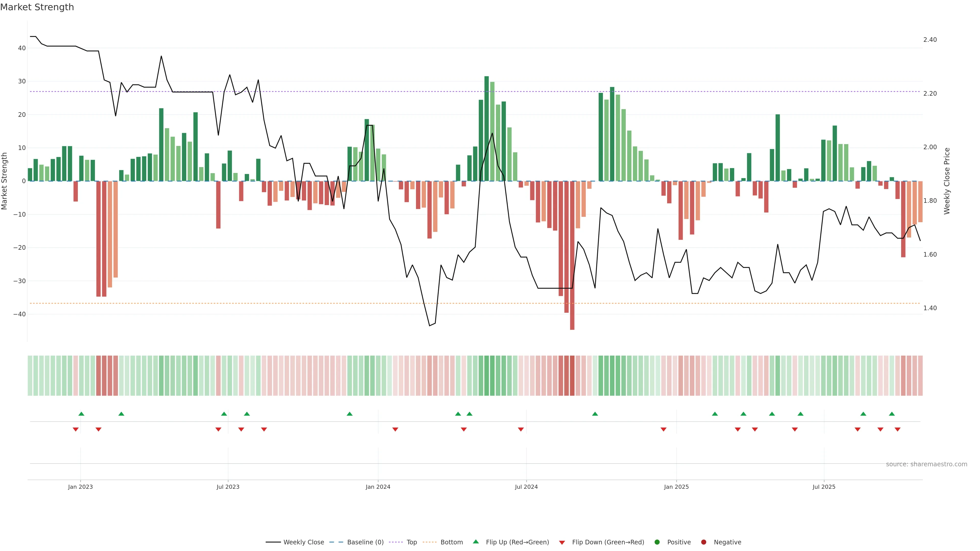Click the Jul 2025 x-axis label
Screen dimensions: 980x551
pyautogui.click(x=824, y=487)
